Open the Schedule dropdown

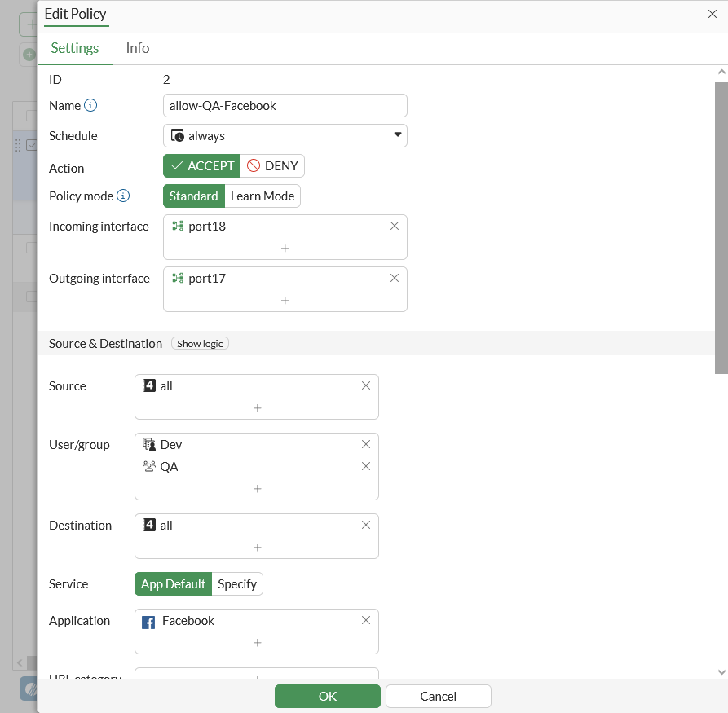coord(285,135)
